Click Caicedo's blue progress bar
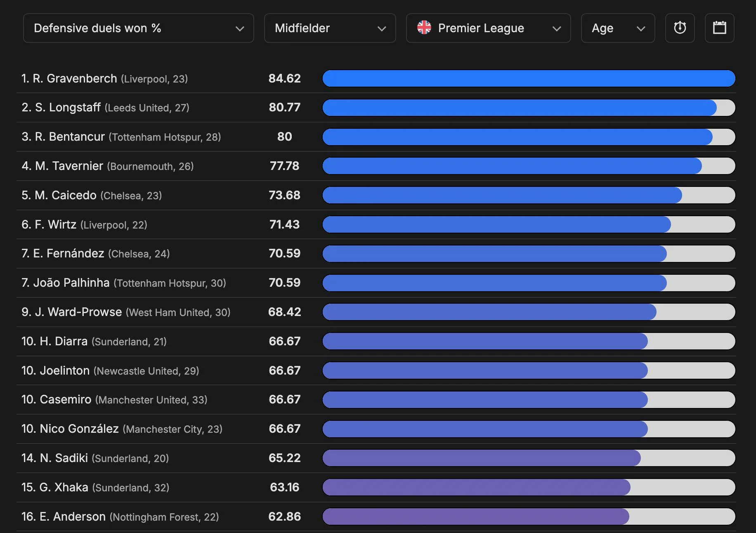 [x=502, y=195]
